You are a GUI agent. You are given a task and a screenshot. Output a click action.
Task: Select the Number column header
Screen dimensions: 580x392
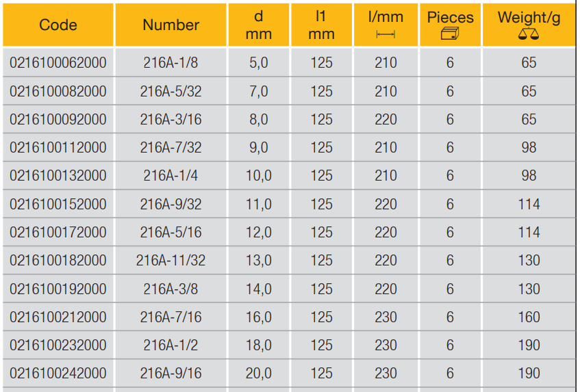point(171,25)
